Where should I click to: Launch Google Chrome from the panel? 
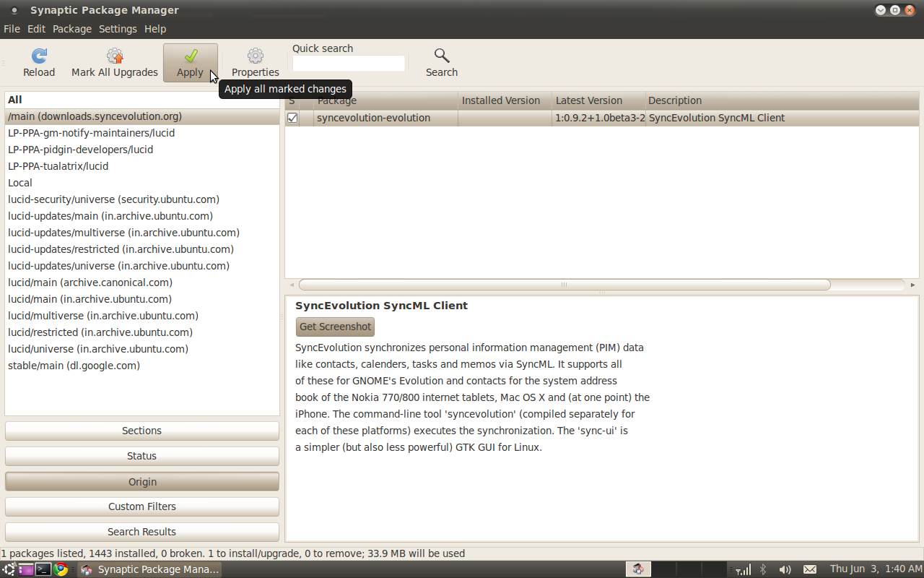point(61,569)
